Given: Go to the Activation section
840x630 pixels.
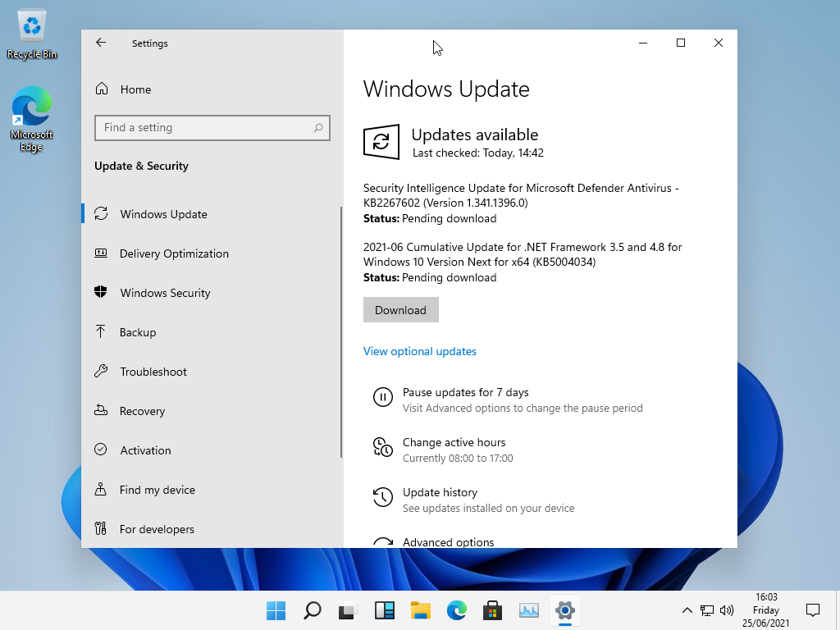Looking at the screenshot, I should (x=145, y=450).
